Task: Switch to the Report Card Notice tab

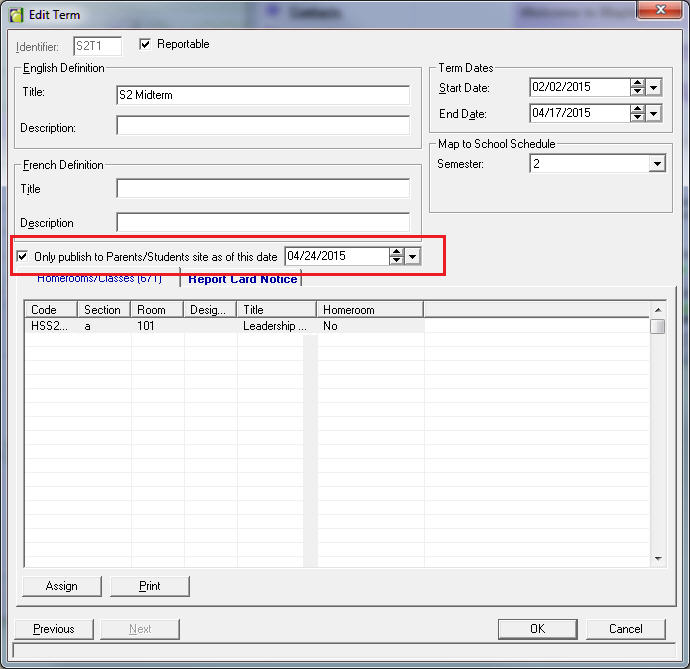Action: click(x=242, y=279)
